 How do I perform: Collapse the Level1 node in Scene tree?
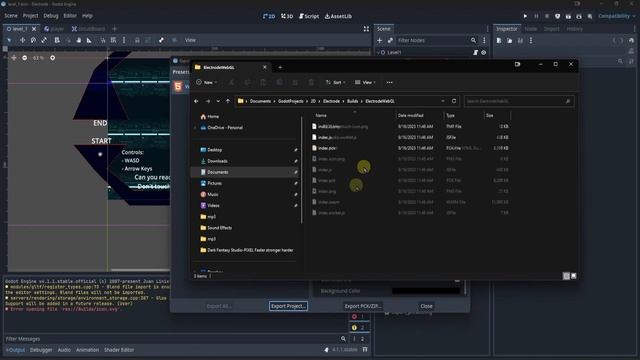click(378, 53)
